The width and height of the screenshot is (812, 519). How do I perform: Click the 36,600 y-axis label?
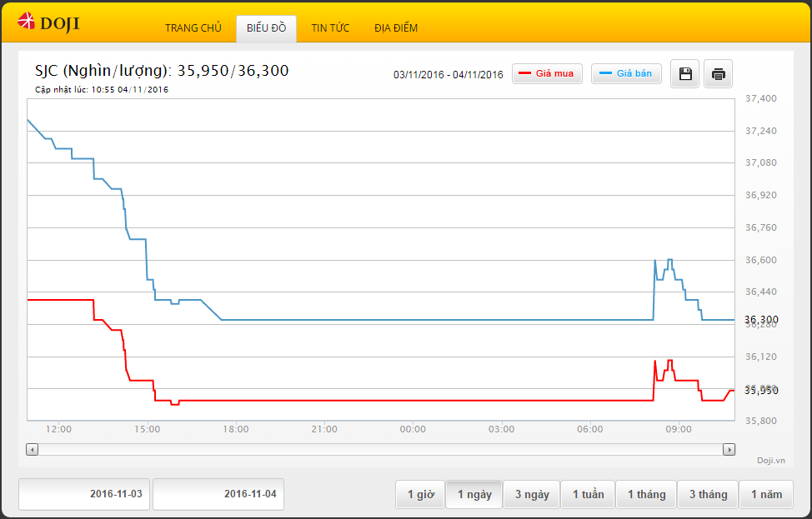[x=761, y=260]
